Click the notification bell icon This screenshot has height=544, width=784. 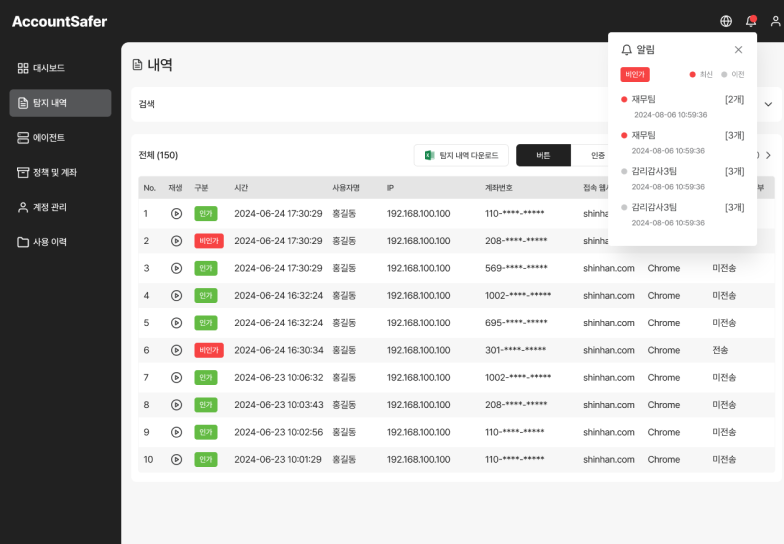[x=750, y=21]
